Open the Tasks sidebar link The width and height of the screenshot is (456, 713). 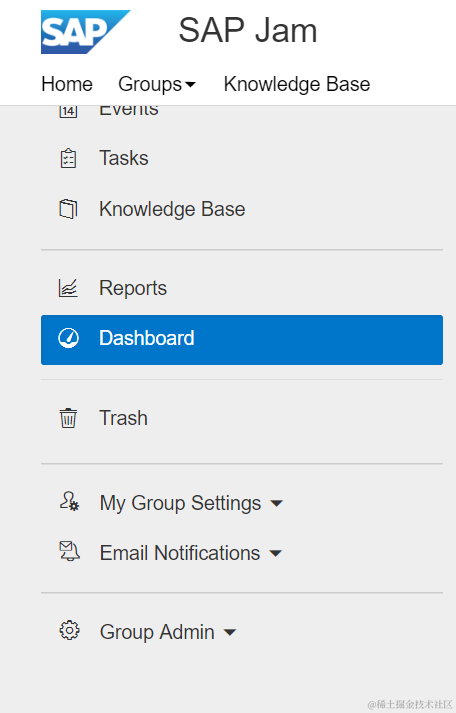coord(124,158)
